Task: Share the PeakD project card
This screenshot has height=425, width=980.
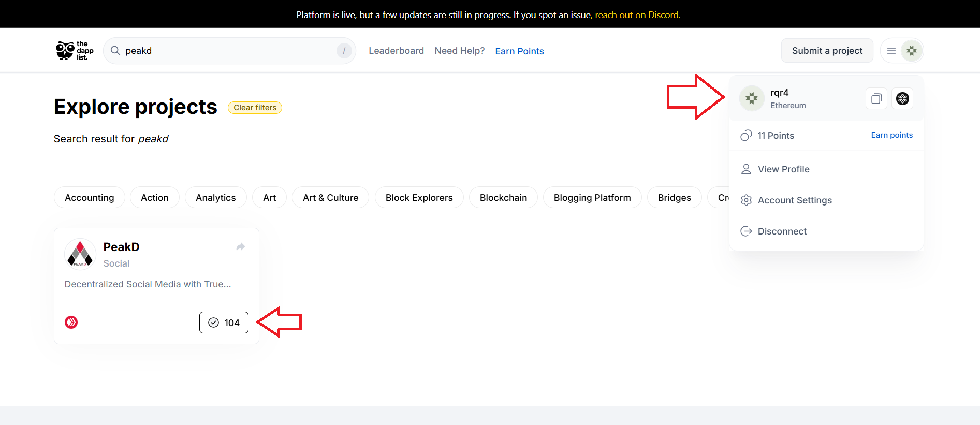Action: point(240,247)
